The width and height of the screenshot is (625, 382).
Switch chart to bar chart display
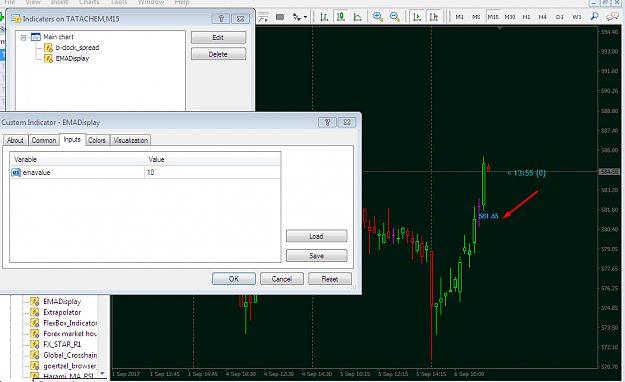(x=324, y=17)
